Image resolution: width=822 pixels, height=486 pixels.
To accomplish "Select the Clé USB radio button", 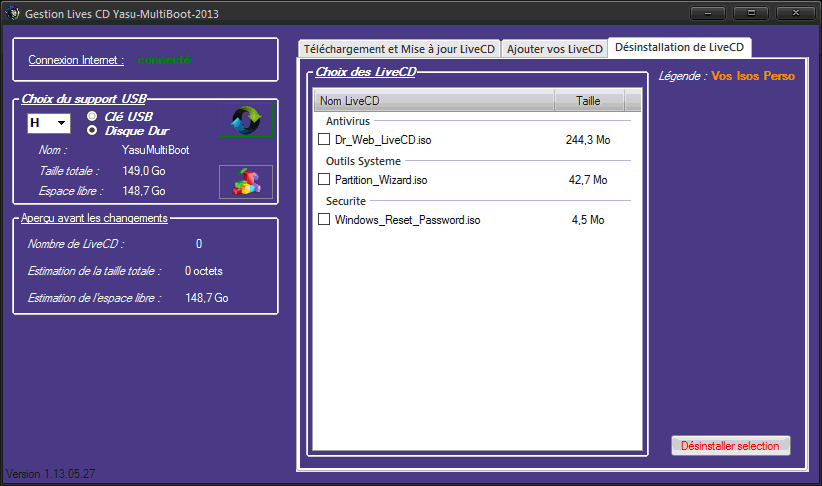I will click(92, 116).
